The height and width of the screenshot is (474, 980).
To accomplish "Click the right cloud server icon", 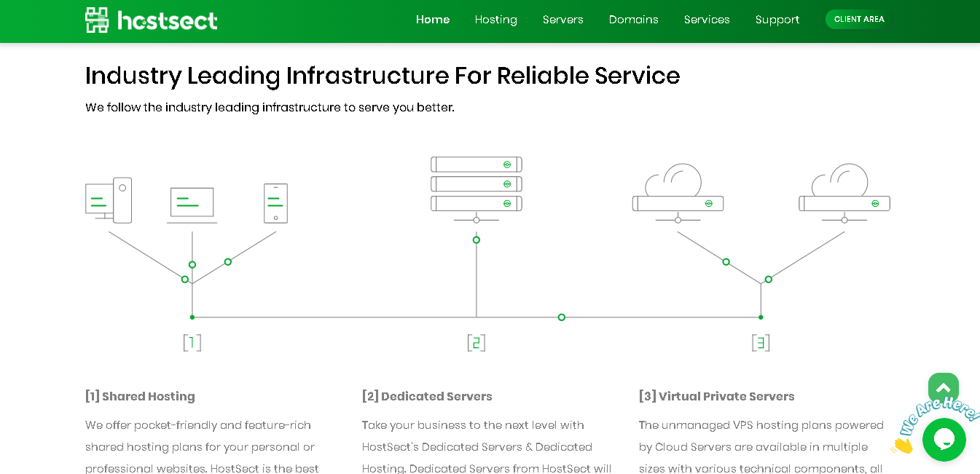I will click(x=844, y=193).
